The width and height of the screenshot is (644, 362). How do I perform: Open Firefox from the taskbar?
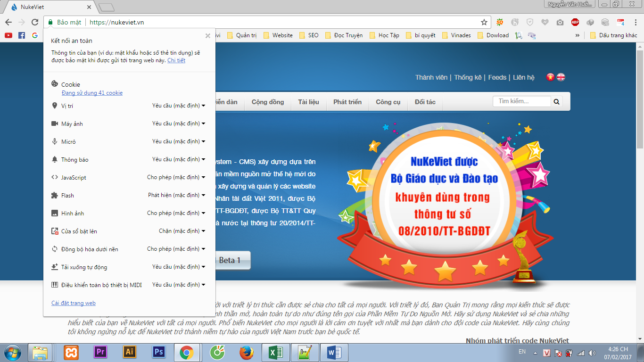[246, 352]
